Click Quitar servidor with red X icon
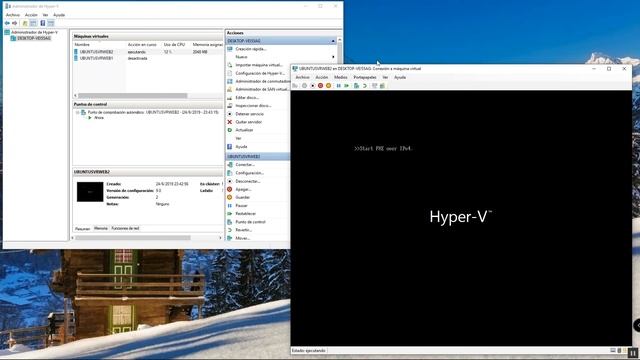 point(249,122)
